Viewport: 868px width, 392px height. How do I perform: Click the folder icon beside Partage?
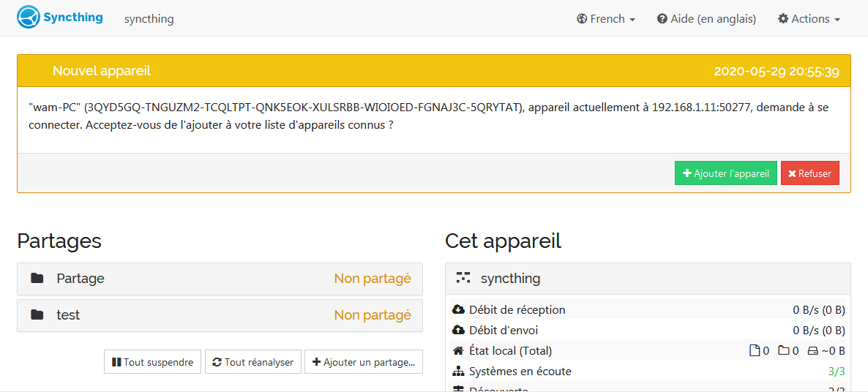pyautogui.click(x=37, y=279)
